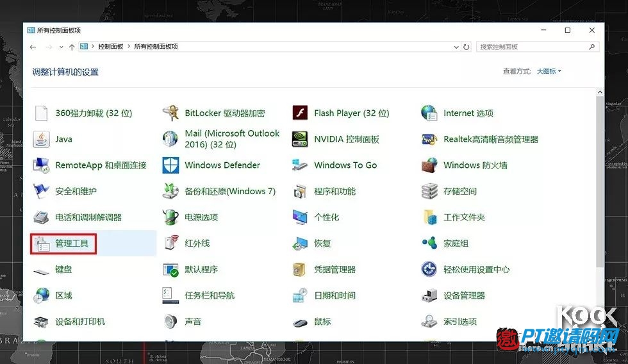Open the 恢复 icon

pyautogui.click(x=300, y=244)
